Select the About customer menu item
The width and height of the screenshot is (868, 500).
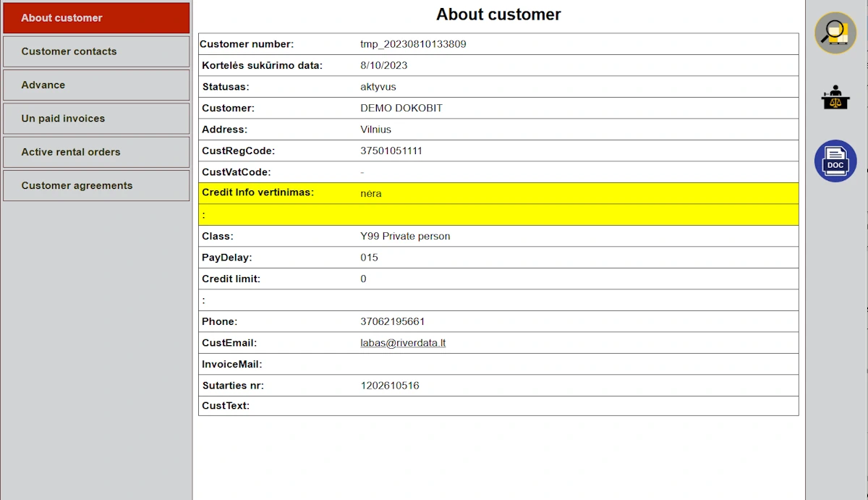[96, 18]
